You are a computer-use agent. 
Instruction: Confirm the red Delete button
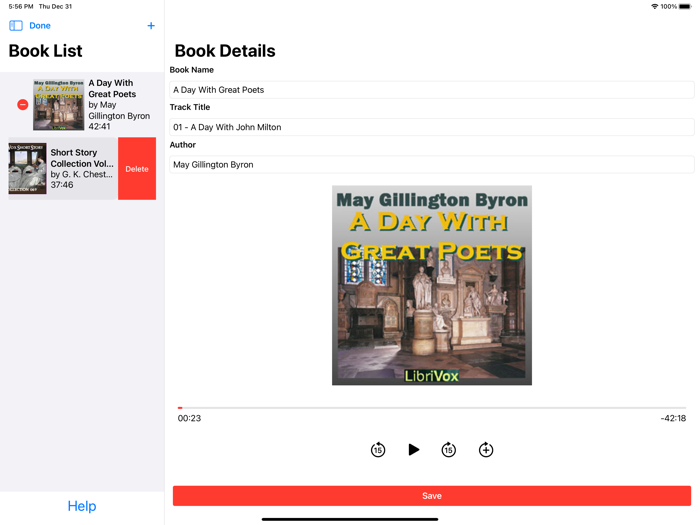coord(137,169)
